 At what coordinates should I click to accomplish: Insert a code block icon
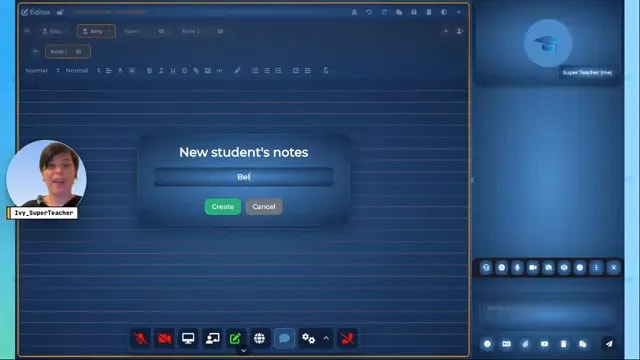pyautogui.click(x=220, y=71)
